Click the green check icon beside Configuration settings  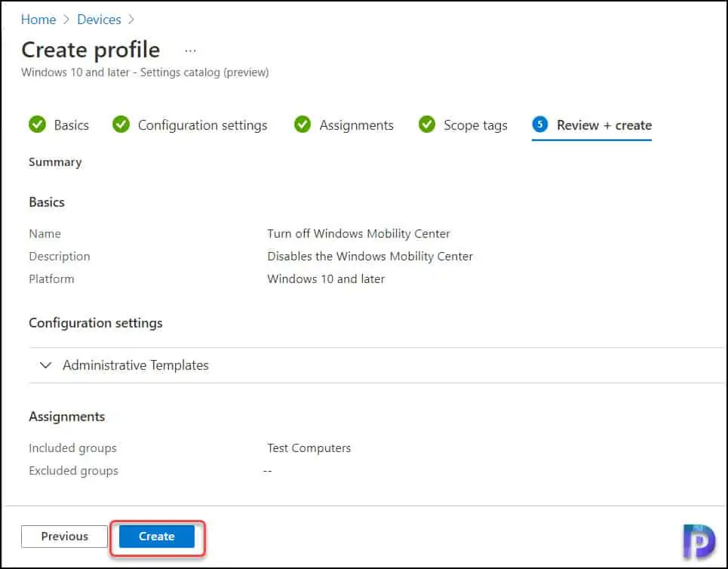point(121,125)
